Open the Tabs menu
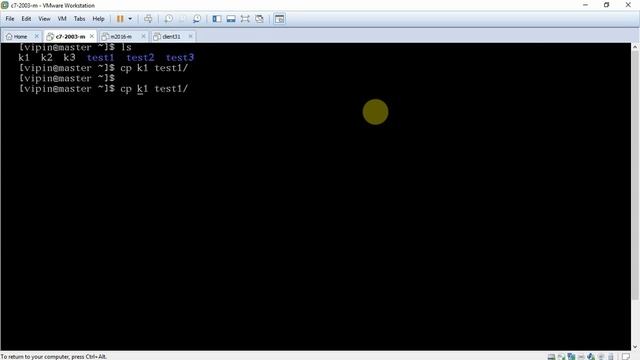Screen dimensions: 640x360 pos(79,19)
